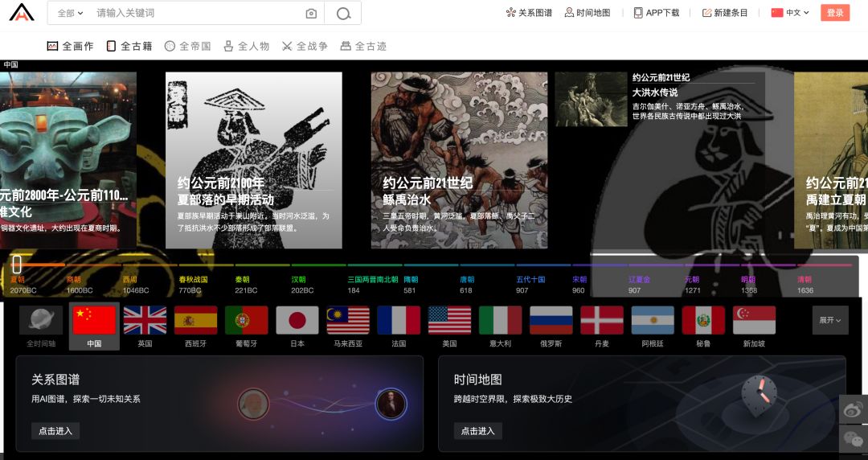Select the 全画作 menu item

pyautogui.click(x=70, y=46)
